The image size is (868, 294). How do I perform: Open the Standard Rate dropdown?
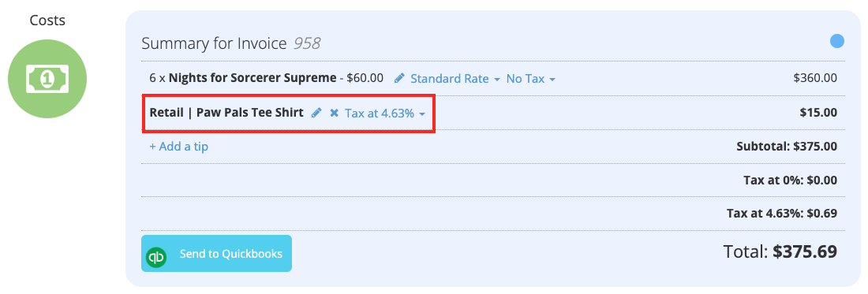click(x=455, y=79)
